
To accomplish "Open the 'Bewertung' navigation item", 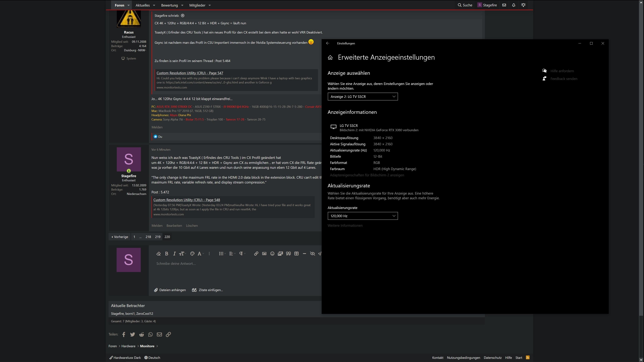I will point(169,5).
